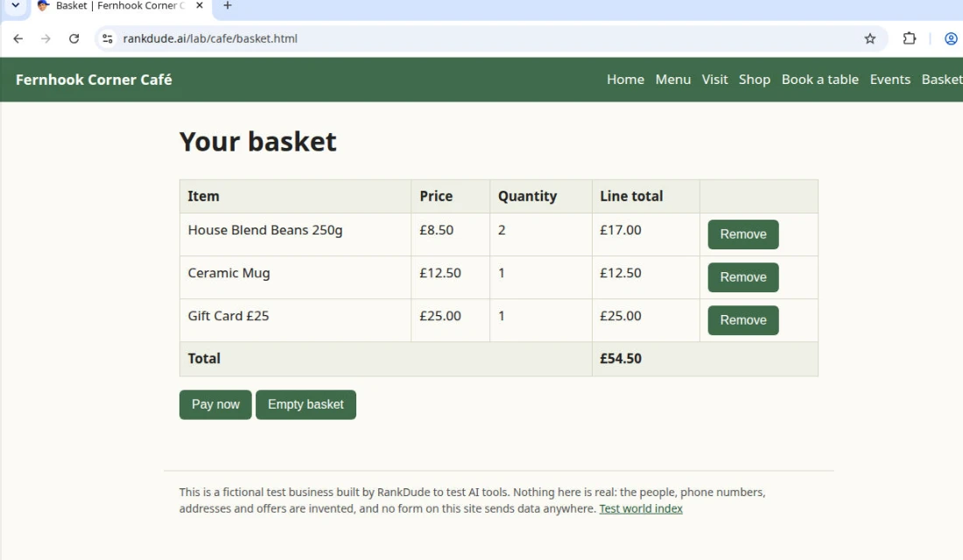The width and height of the screenshot is (963, 560).
Task: Open the Test world index link
Action: [641, 508]
